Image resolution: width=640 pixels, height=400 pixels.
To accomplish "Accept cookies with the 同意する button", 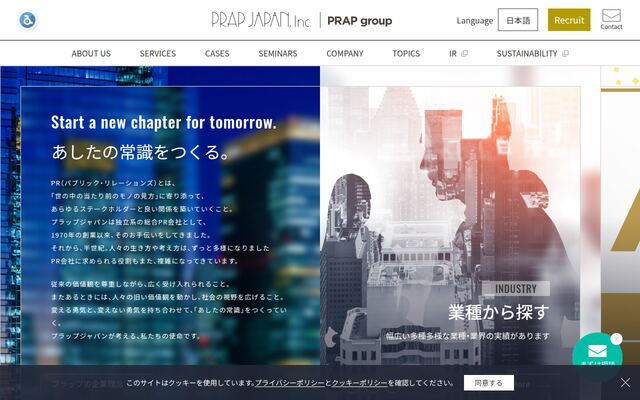I will tap(489, 383).
